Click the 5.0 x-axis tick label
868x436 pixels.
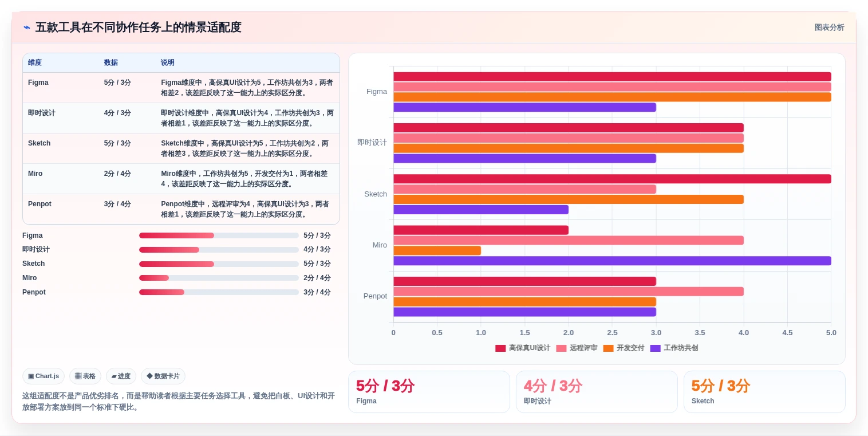pos(831,333)
